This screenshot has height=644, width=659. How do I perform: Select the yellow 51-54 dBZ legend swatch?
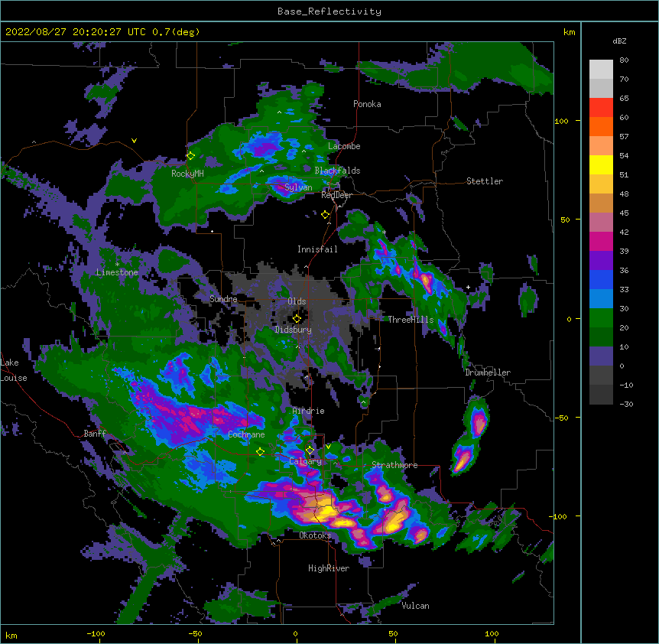(601, 165)
